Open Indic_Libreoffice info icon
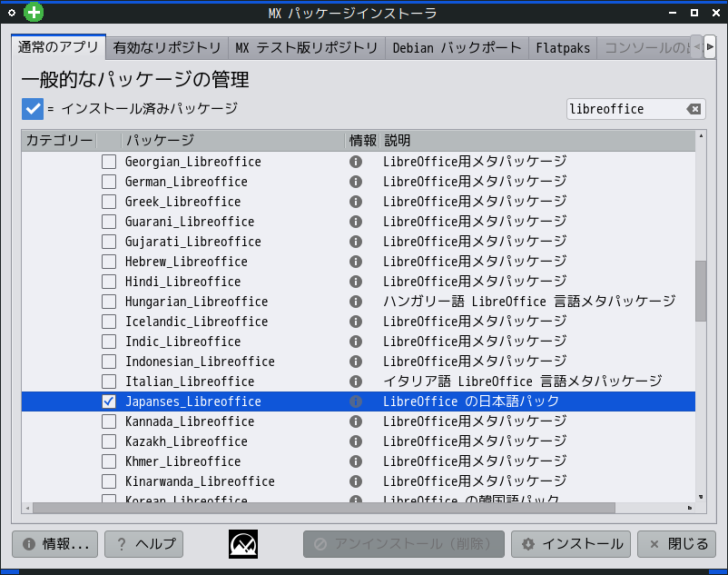Screen dimensions: 728x575 coord(356,342)
